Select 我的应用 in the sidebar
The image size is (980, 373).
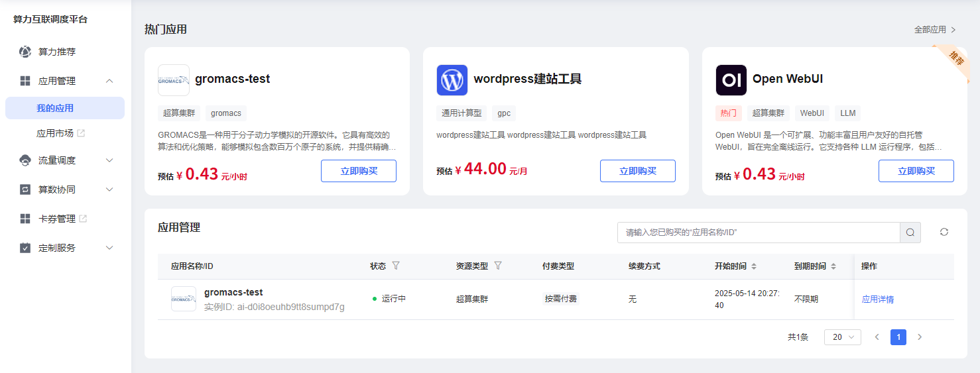pyautogui.click(x=55, y=108)
